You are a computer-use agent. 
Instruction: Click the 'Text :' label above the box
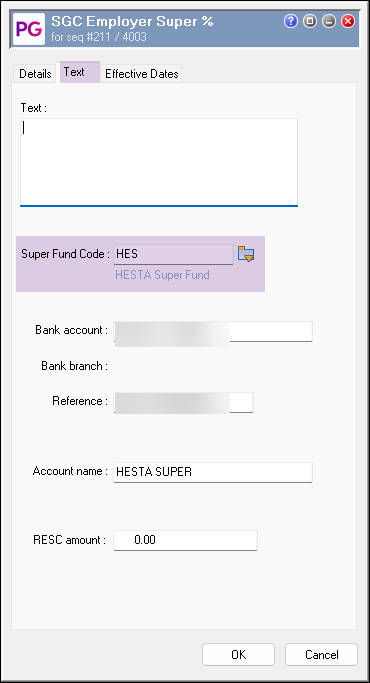(x=34, y=108)
